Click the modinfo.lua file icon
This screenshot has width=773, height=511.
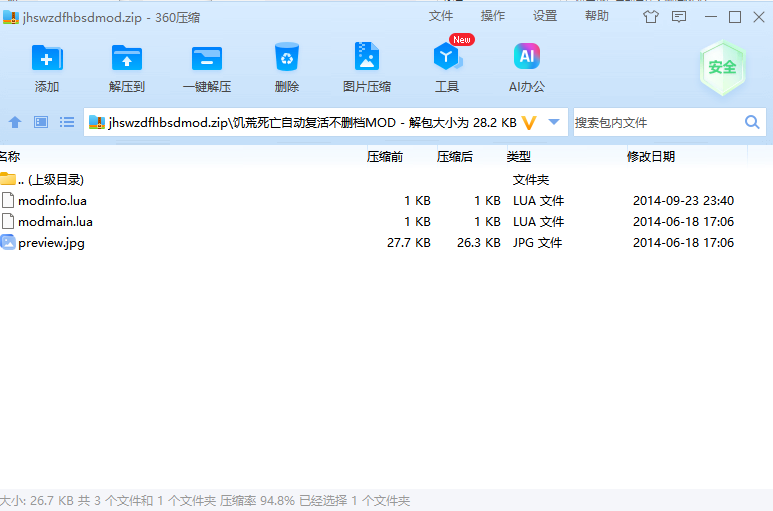pos(8,200)
